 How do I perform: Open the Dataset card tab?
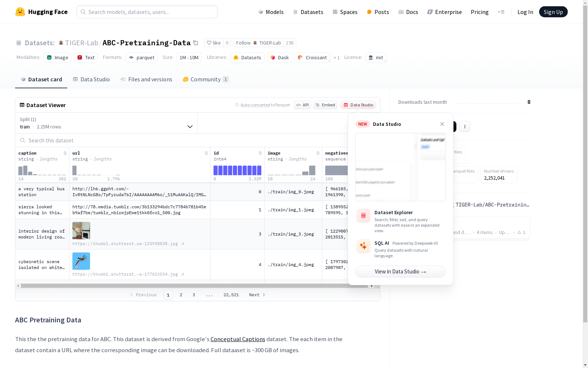pyautogui.click(x=41, y=79)
